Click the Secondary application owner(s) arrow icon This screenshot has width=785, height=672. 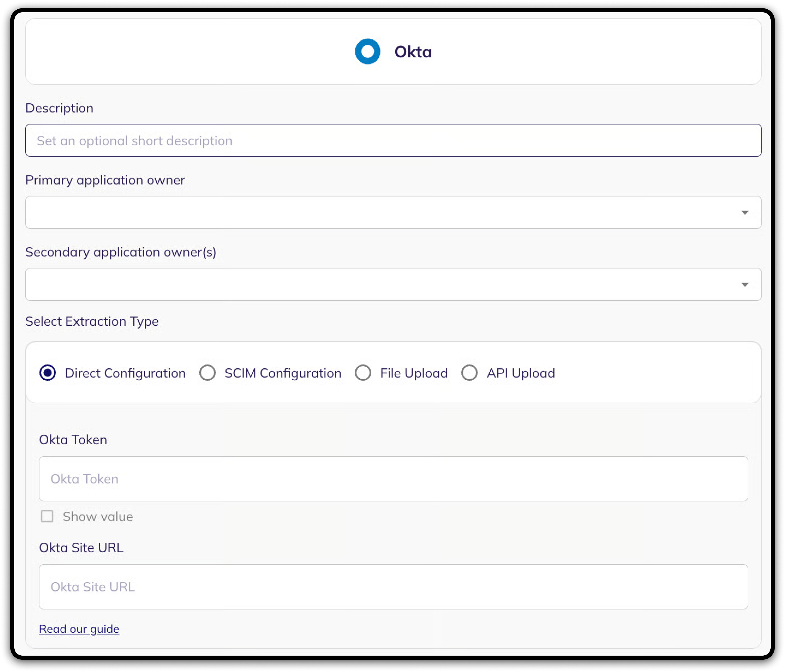coord(745,285)
